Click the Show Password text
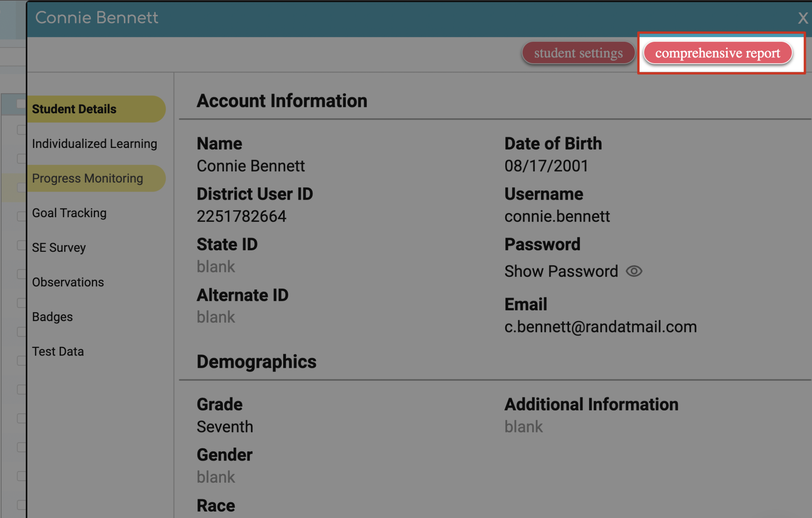The width and height of the screenshot is (812, 518). pyautogui.click(x=561, y=271)
